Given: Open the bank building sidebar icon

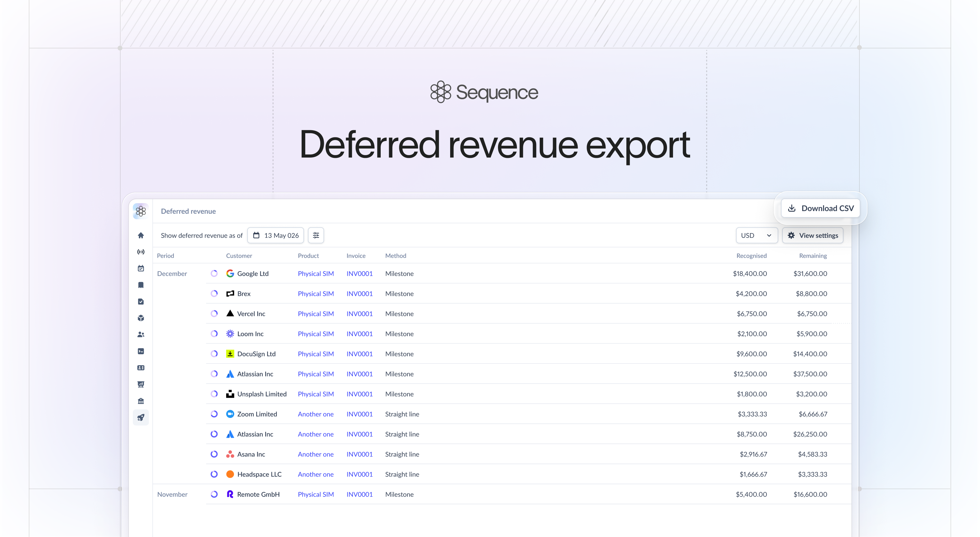Looking at the screenshot, I should (141, 401).
